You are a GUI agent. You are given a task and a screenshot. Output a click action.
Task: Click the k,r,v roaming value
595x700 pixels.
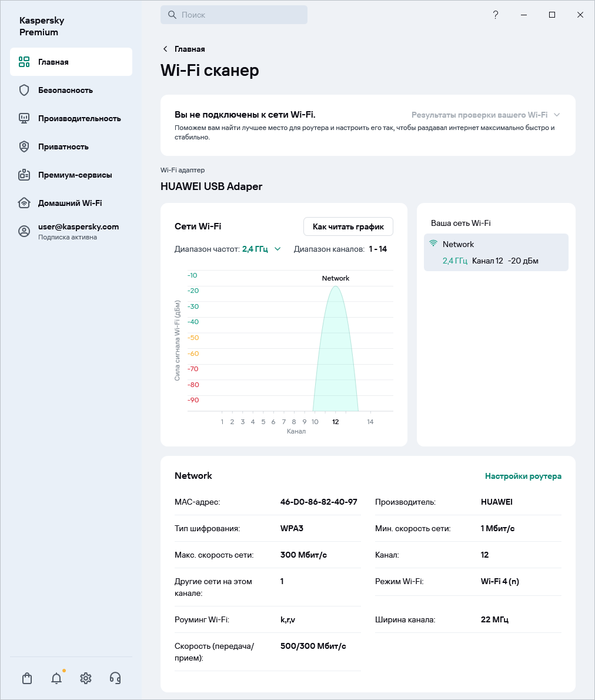coord(288,619)
